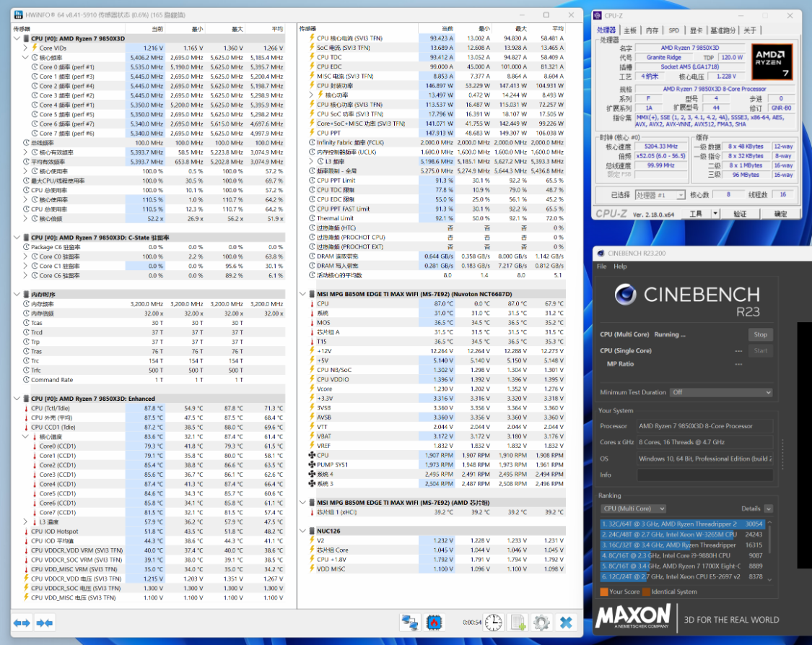Viewport: 812px width, 645px height.
Task: Expand the Core C0 驻留率 row
Action: coord(25,256)
